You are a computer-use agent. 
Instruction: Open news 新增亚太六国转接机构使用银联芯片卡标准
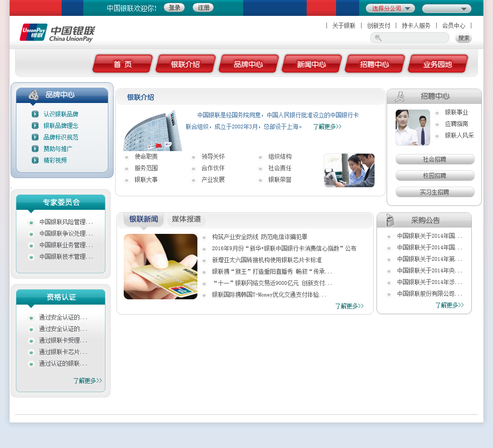(x=267, y=260)
